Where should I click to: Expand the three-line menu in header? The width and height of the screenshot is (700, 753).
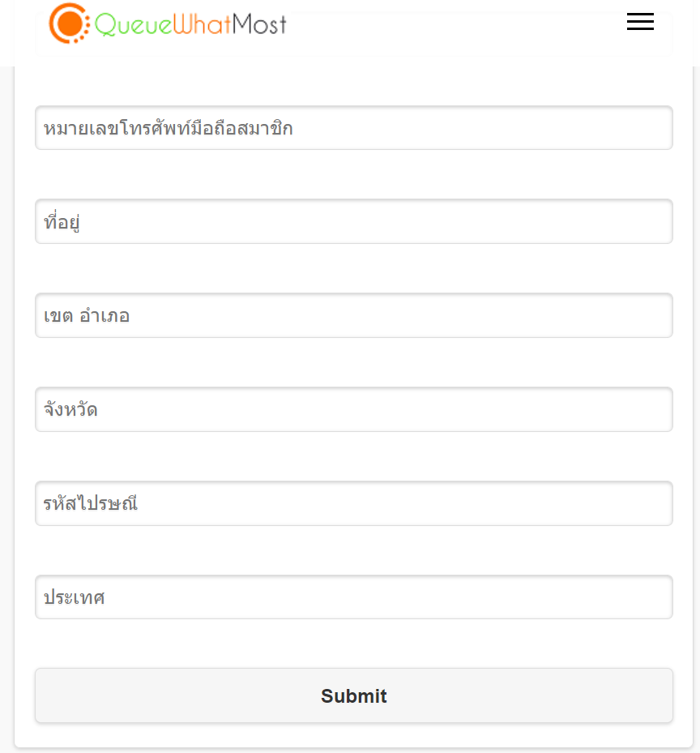coord(640,23)
